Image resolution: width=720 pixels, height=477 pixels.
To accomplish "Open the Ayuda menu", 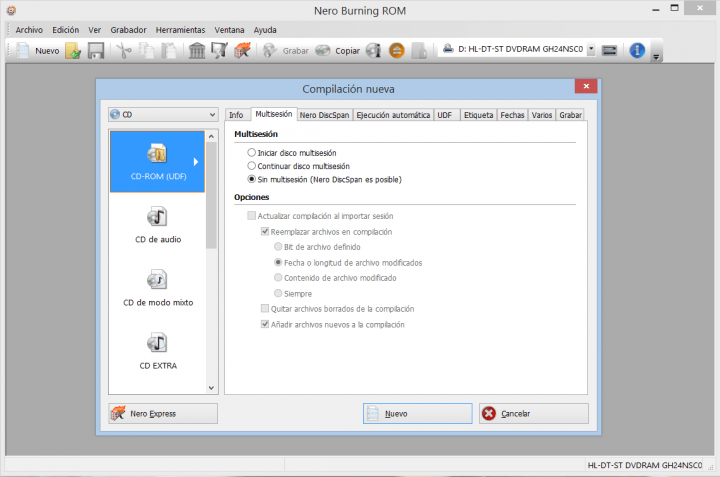I will point(265,30).
